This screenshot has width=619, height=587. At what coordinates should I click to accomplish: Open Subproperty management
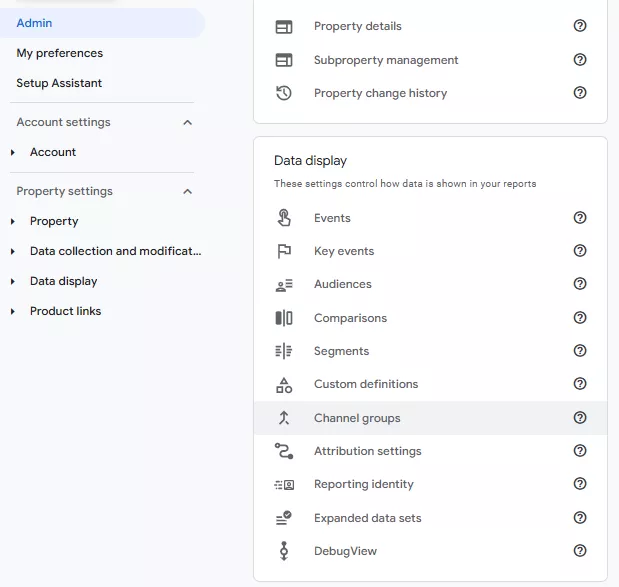click(430, 60)
